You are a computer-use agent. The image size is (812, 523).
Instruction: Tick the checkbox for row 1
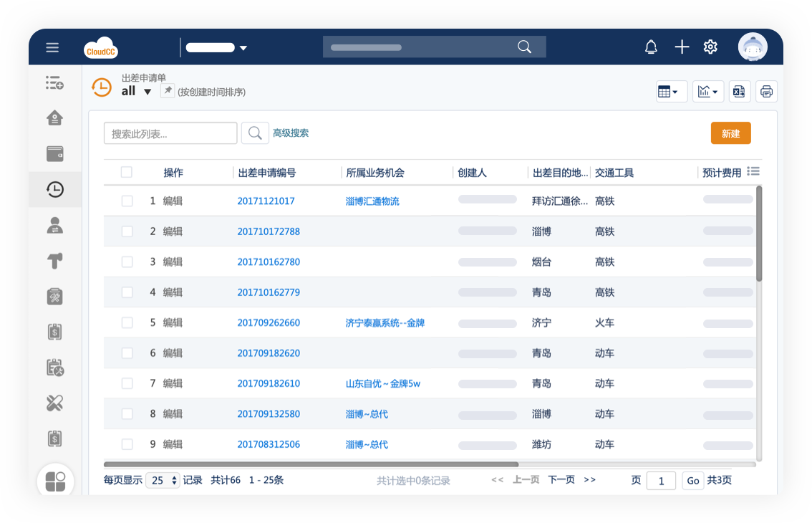pyautogui.click(x=127, y=201)
